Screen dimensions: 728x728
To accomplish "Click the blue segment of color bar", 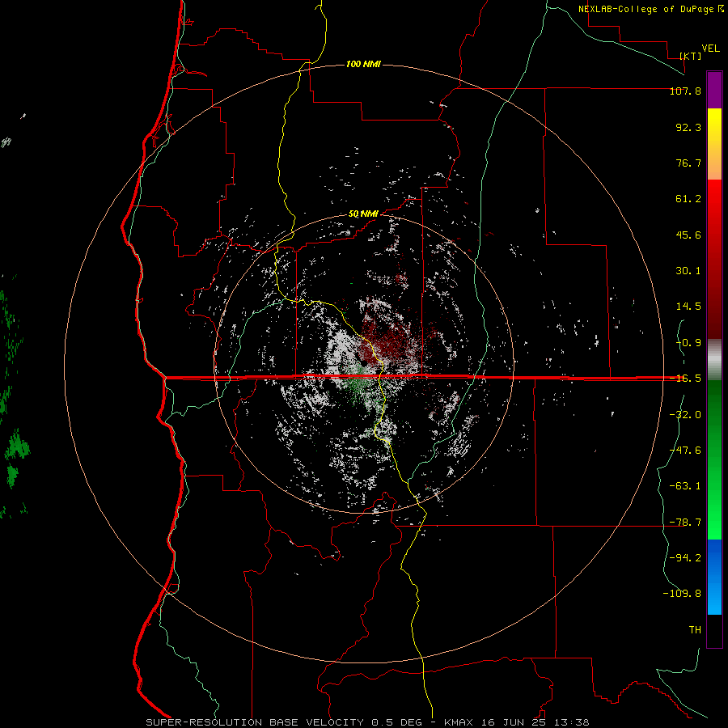I will [x=714, y=577].
